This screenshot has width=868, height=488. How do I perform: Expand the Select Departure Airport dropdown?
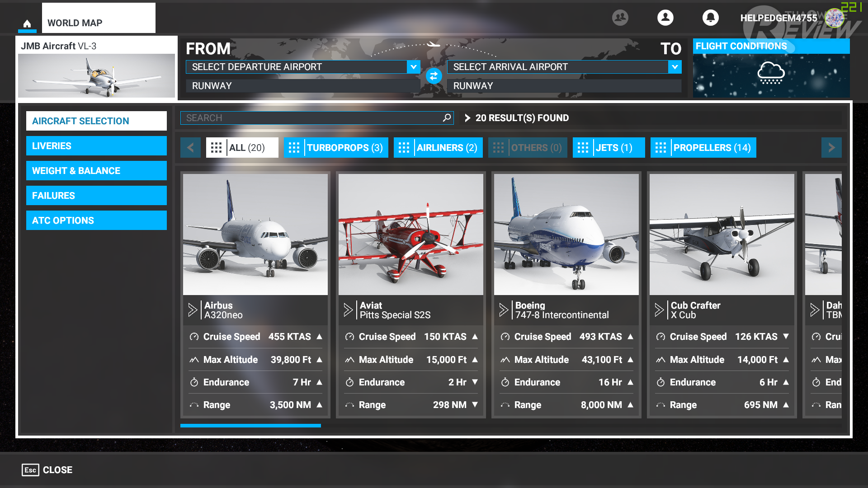coord(413,67)
